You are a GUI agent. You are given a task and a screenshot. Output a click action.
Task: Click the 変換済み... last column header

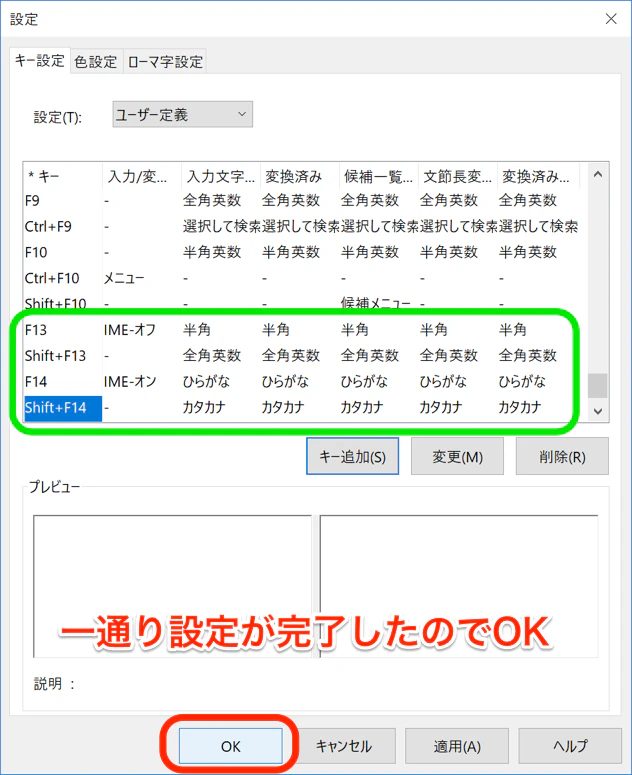point(538,176)
